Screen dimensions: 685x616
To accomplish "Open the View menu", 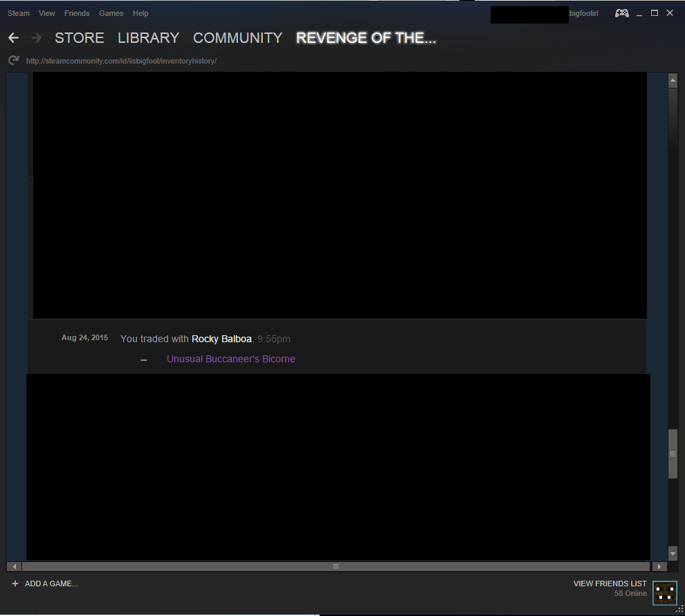I will click(47, 13).
